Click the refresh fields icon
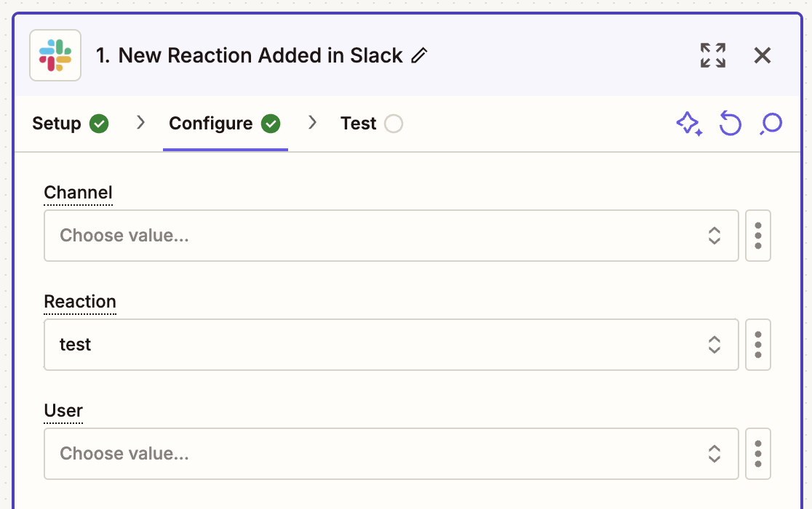This screenshot has width=812, height=509. pyautogui.click(x=730, y=124)
